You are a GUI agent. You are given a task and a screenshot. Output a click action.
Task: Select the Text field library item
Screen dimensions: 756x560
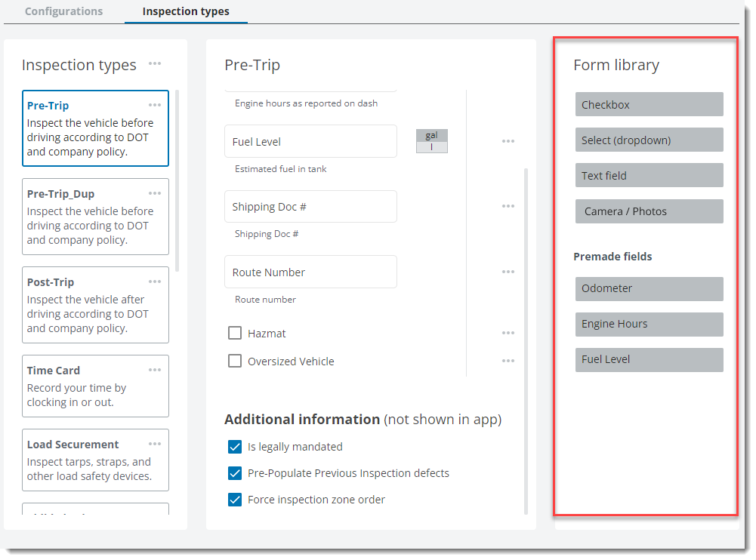(649, 175)
